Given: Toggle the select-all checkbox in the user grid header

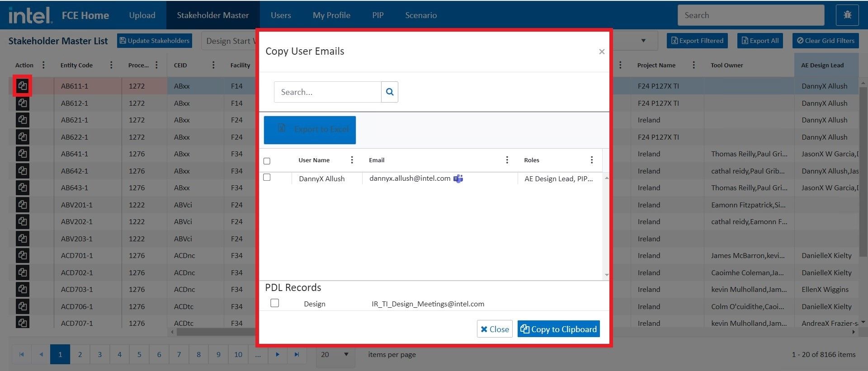Looking at the screenshot, I should coord(267,161).
